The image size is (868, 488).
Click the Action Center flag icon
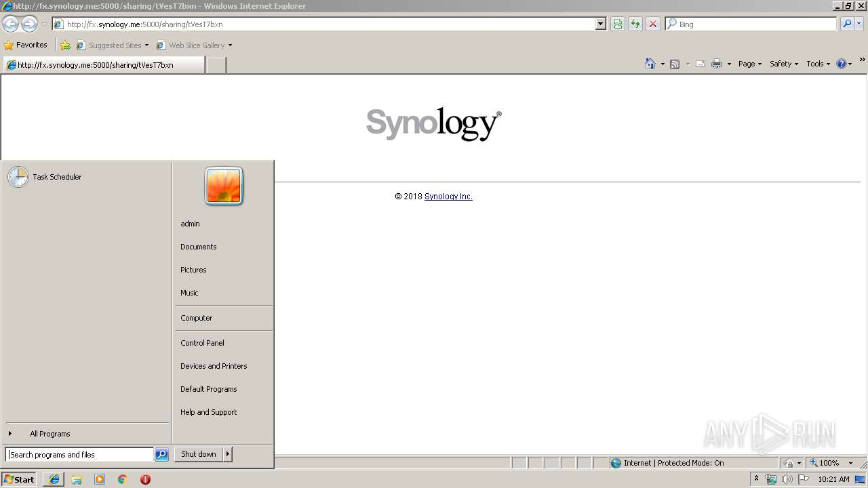click(x=804, y=479)
